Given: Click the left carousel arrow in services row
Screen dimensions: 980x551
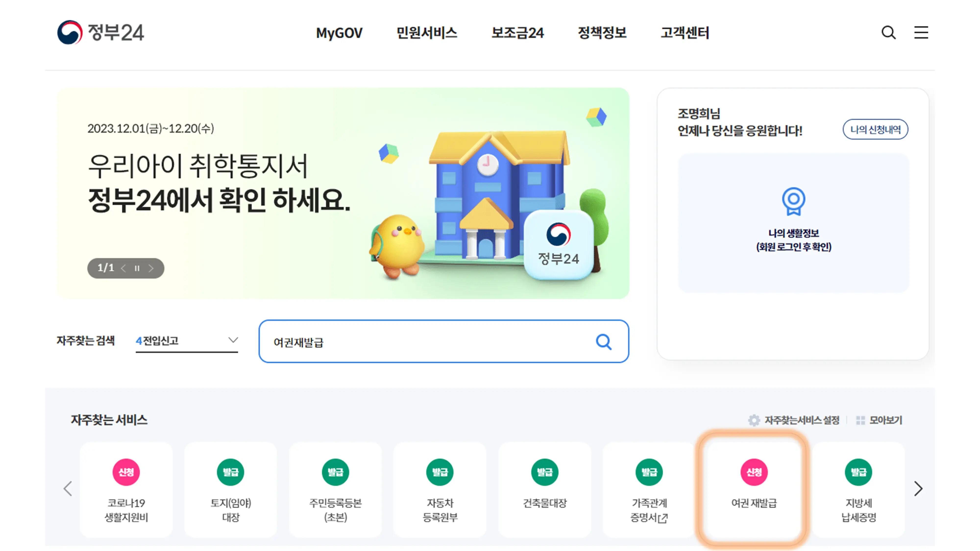Looking at the screenshot, I should coord(68,489).
